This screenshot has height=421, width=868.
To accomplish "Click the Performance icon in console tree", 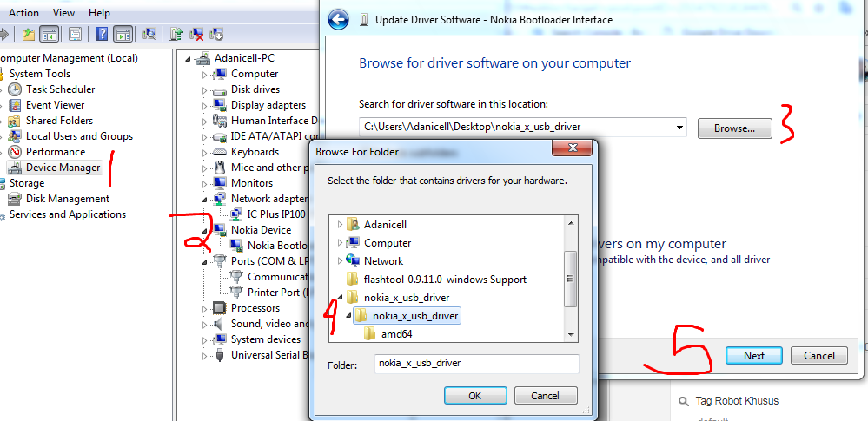I will pos(15,152).
